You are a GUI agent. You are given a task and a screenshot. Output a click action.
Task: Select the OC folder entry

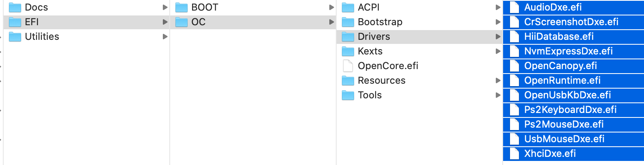(x=253, y=22)
